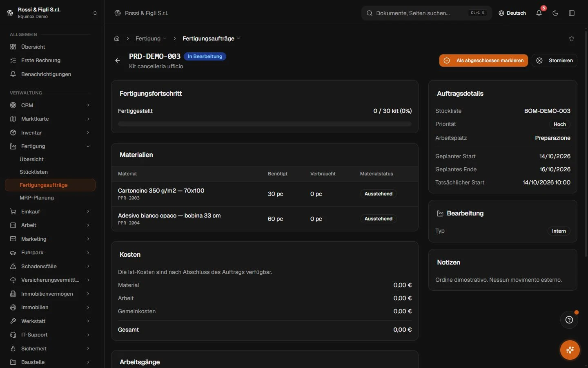The height and width of the screenshot is (368, 588).
Task: Click Cartoncino 350 g/m2 — 70x100 material row
Action: click(x=265, y=194)
